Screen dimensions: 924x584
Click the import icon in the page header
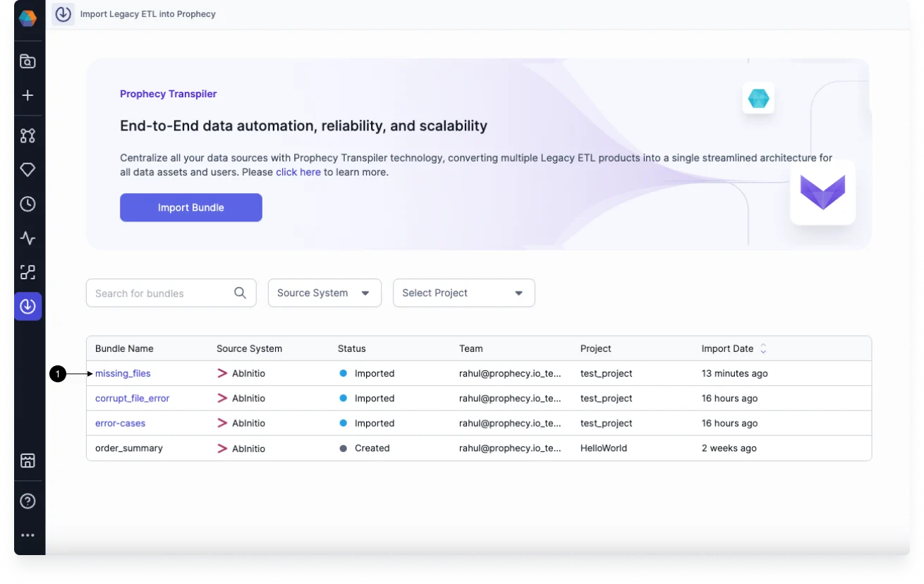point(63,14)
